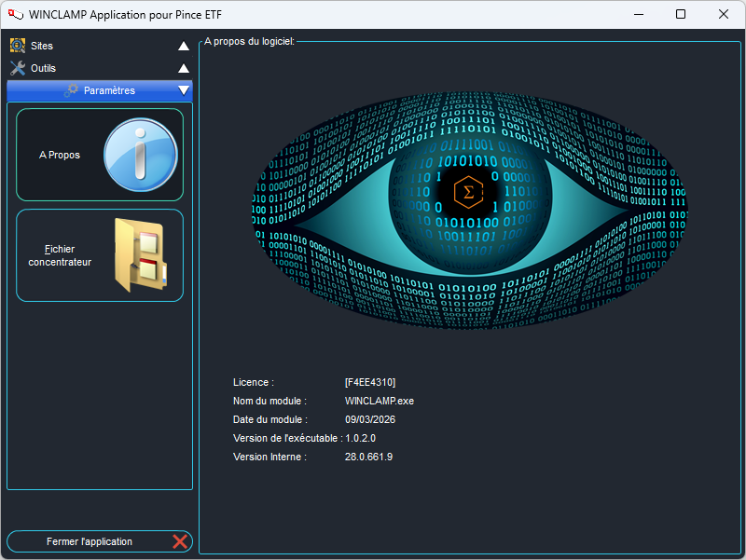Select the Paramètres header label
This screenshot has height=560, width=746.
[109, 90]
